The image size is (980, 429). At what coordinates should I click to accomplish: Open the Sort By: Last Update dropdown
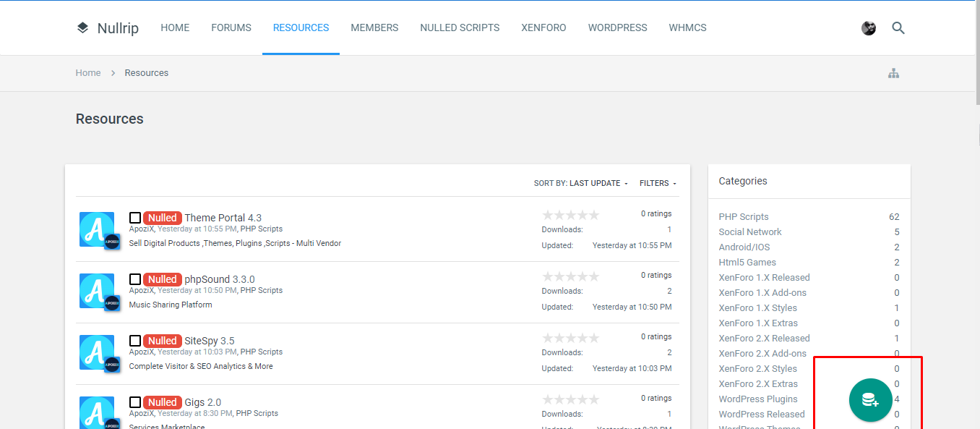point(581,184)
